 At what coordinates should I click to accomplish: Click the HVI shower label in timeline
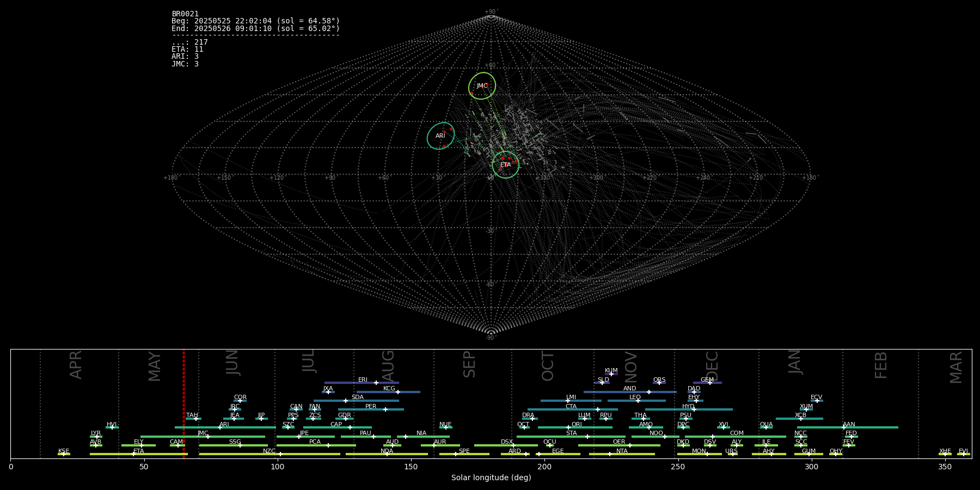coord(112,425)
